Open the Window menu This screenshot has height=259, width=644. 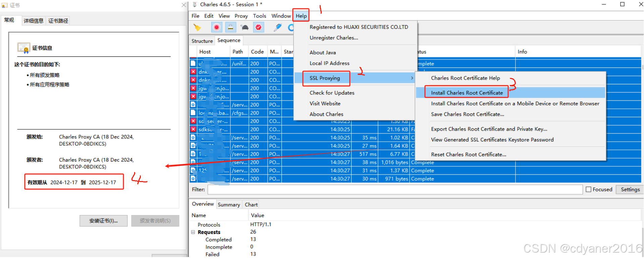click(x=281, y=16)
